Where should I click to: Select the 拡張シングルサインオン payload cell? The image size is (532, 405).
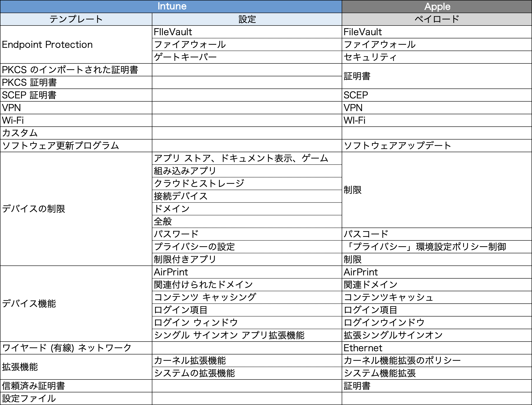point(393,335)
